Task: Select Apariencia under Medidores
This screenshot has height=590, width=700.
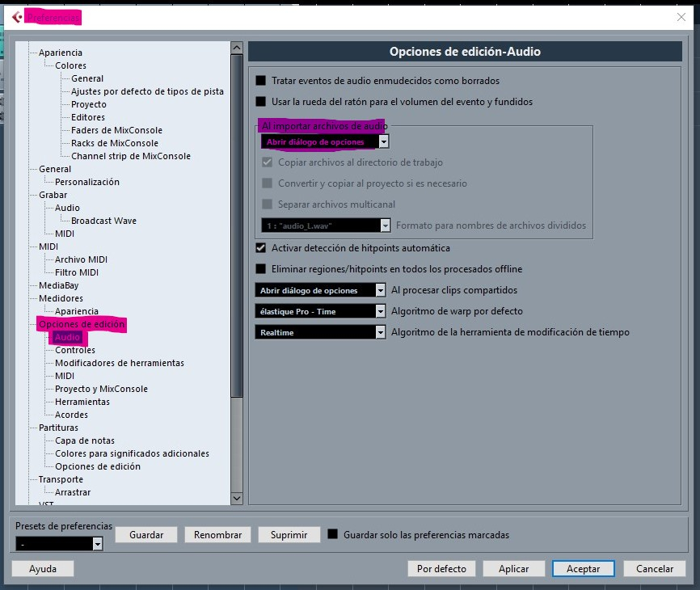Action: pos(76,311)
